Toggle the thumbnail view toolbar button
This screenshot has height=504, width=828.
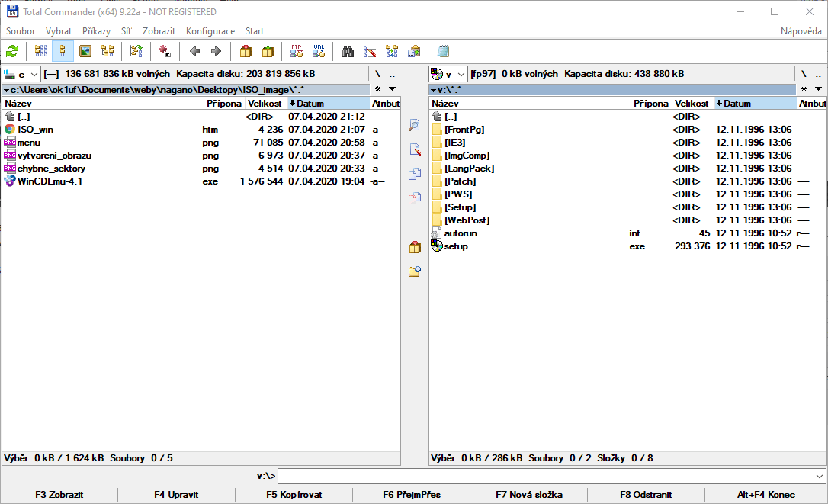(85, 52)
